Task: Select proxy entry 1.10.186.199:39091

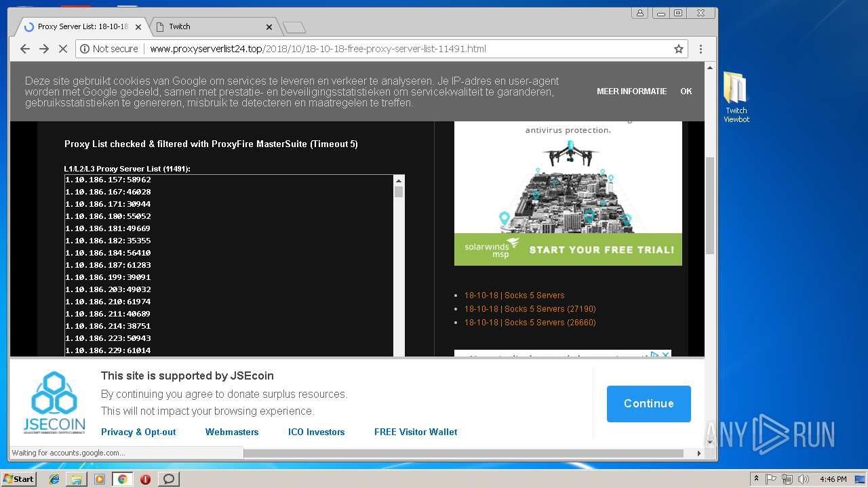Action: pos(108,277)
